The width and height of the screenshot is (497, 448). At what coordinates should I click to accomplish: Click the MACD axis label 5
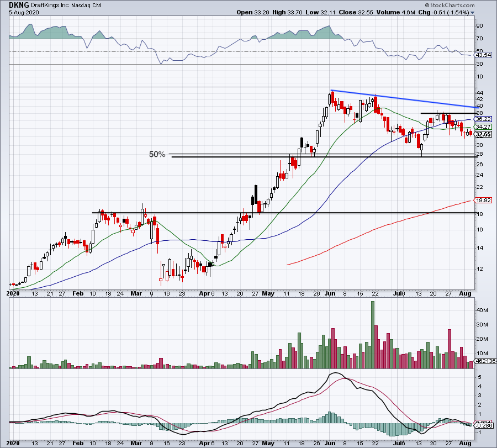point(480,377)
